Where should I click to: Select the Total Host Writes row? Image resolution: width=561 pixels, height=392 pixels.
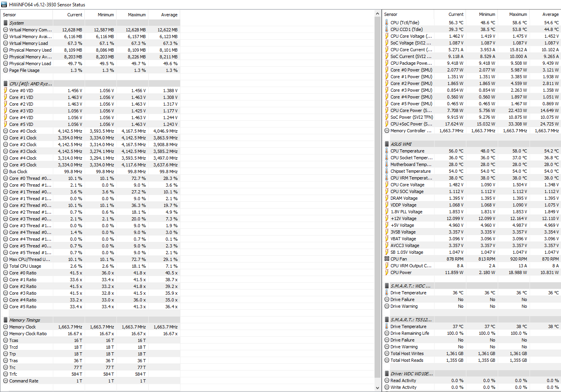407,353
